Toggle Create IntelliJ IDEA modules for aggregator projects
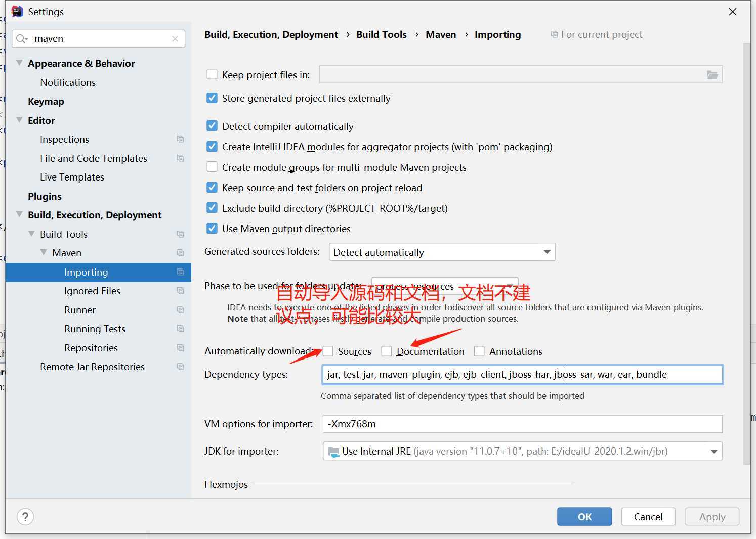 (212, 147)
